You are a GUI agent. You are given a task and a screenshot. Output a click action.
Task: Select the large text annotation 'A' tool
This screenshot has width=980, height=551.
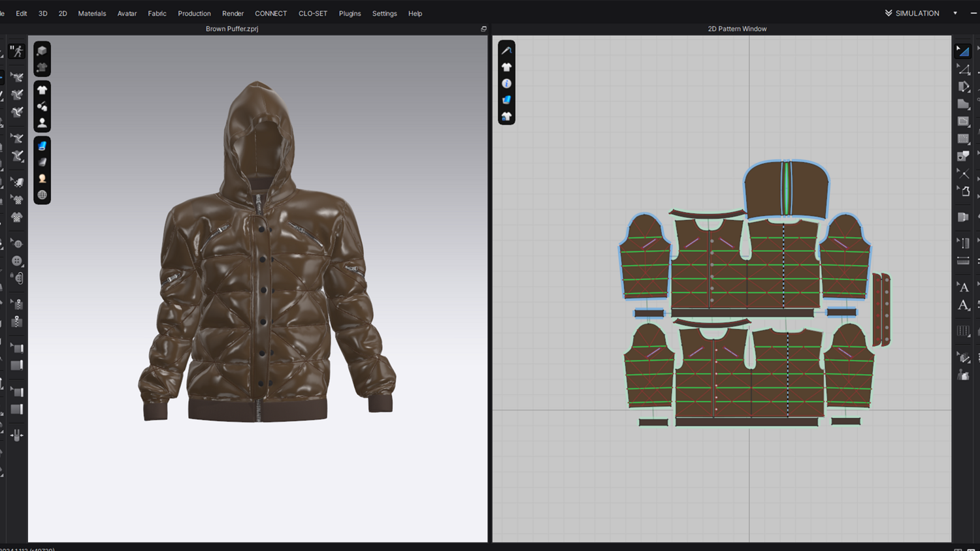(x=963, y=305)
